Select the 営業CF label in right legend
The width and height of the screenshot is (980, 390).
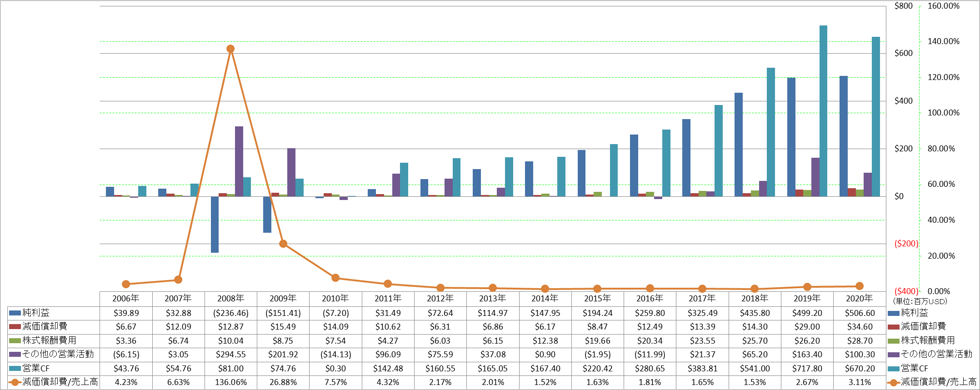(x=915, y=368)
